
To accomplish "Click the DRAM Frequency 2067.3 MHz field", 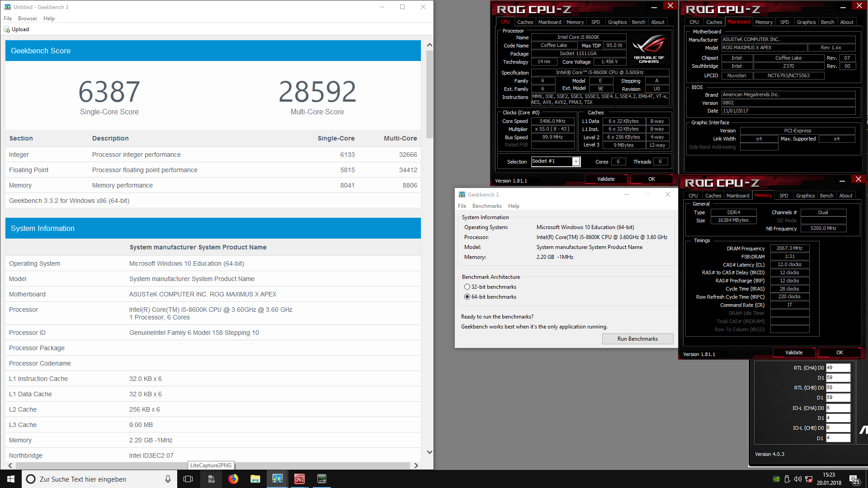I will 789,249.
